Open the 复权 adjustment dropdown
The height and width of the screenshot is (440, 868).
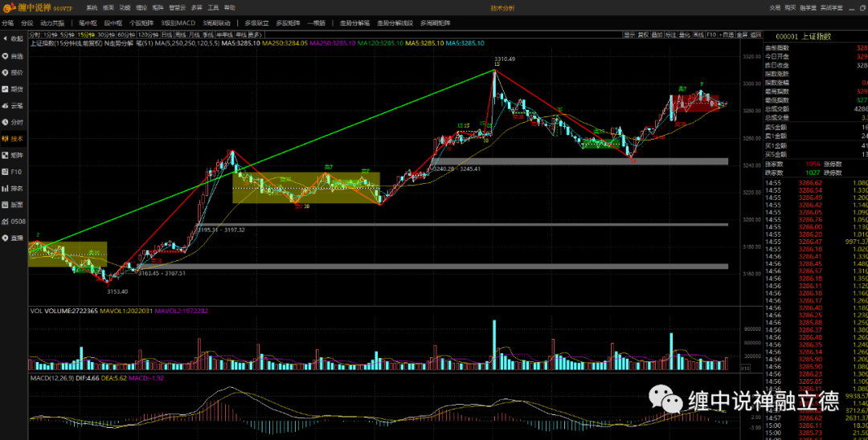643,35
